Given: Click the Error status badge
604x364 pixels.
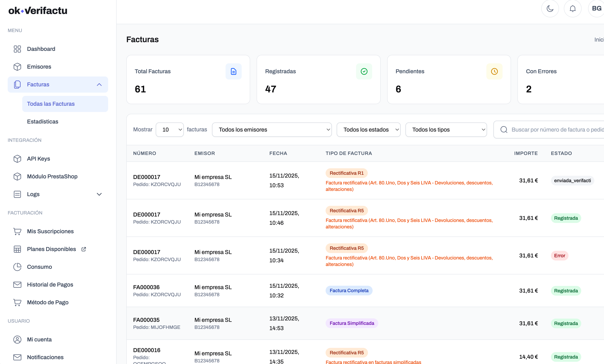Looking at the screenshot, I should pos(559,255).
